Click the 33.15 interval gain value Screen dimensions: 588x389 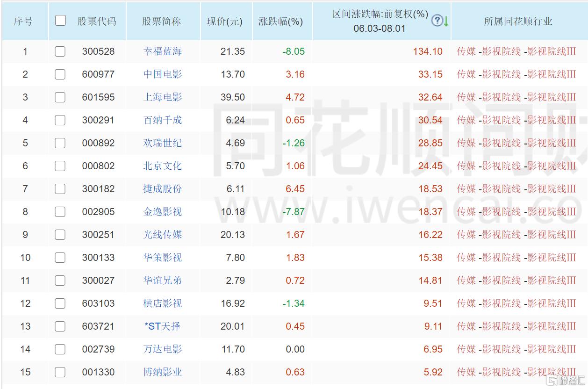click(x=430, y=74)
